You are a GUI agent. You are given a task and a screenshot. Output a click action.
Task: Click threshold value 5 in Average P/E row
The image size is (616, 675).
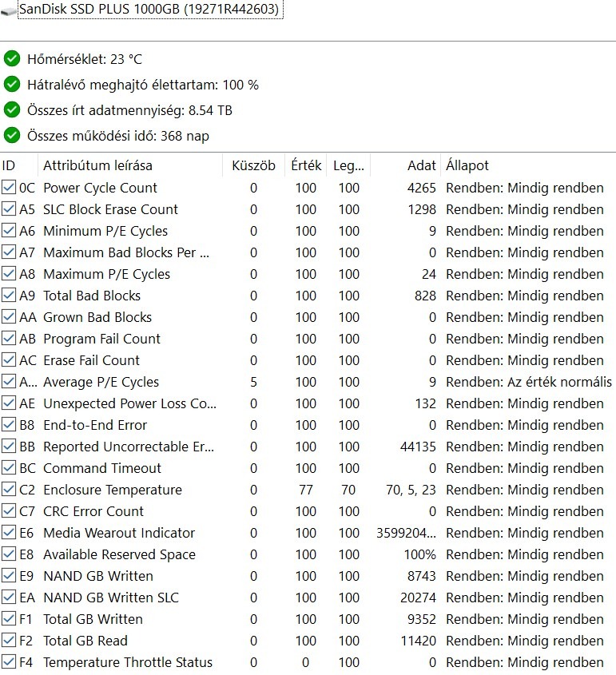253,382
